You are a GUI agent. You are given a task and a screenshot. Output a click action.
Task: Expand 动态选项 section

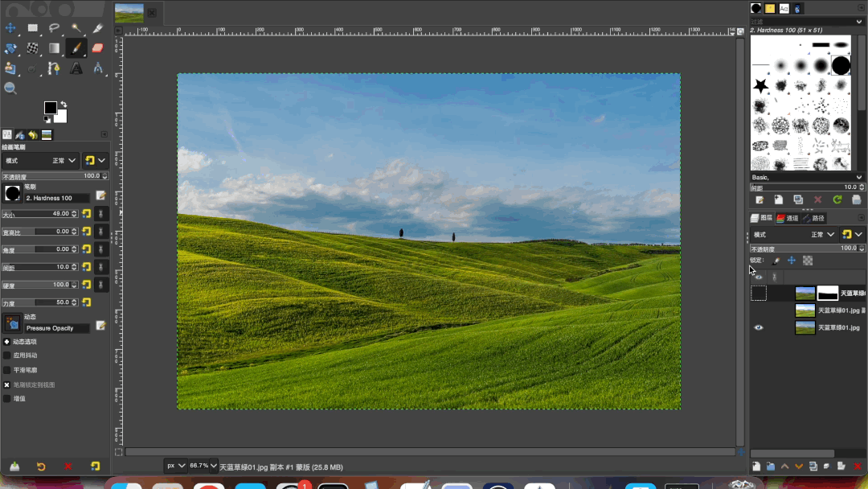[x=7, y=342]
